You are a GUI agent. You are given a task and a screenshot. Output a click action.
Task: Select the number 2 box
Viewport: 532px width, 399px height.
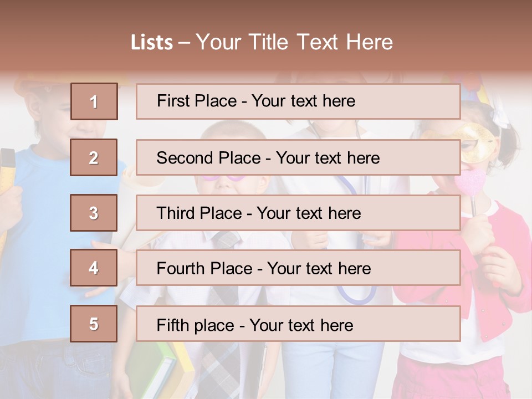pos(94,157)
